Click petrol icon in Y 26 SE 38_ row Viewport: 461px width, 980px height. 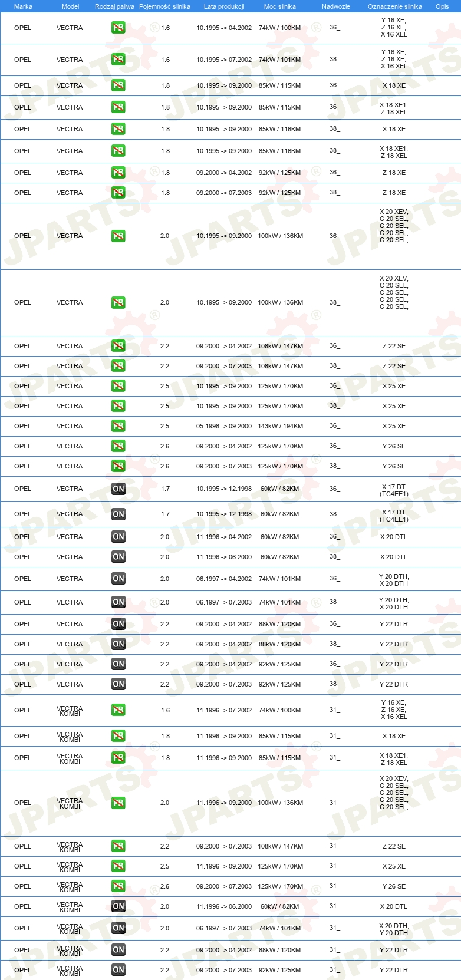coord(118,466)
